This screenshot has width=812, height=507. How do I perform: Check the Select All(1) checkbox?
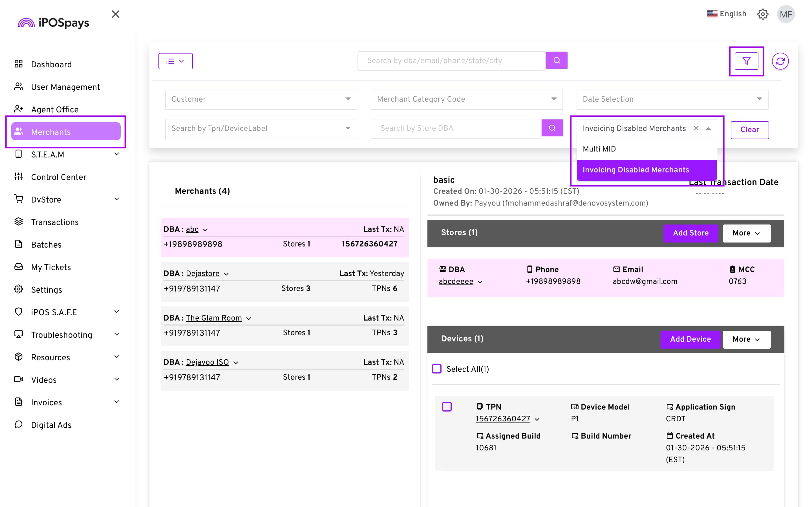coord(436,369)
